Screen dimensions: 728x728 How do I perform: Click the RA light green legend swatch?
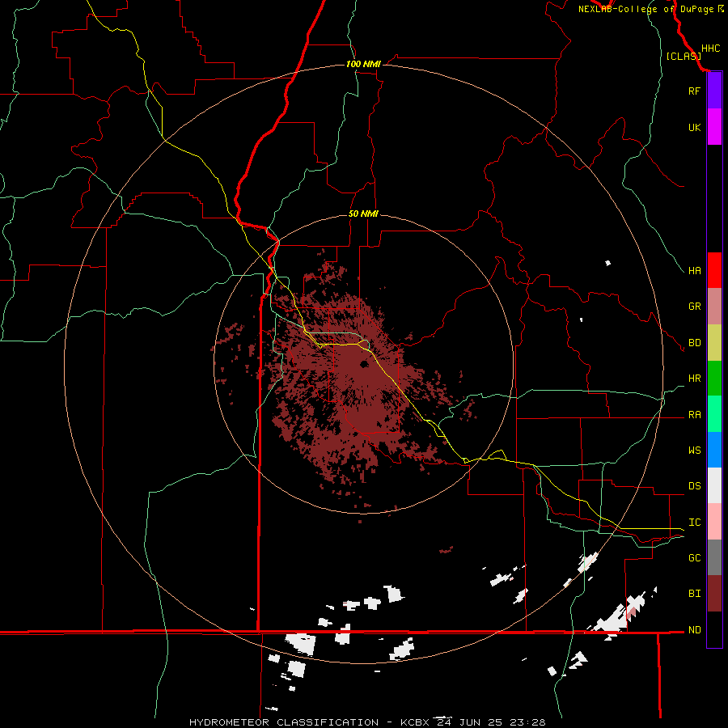(x=714, y=414)
